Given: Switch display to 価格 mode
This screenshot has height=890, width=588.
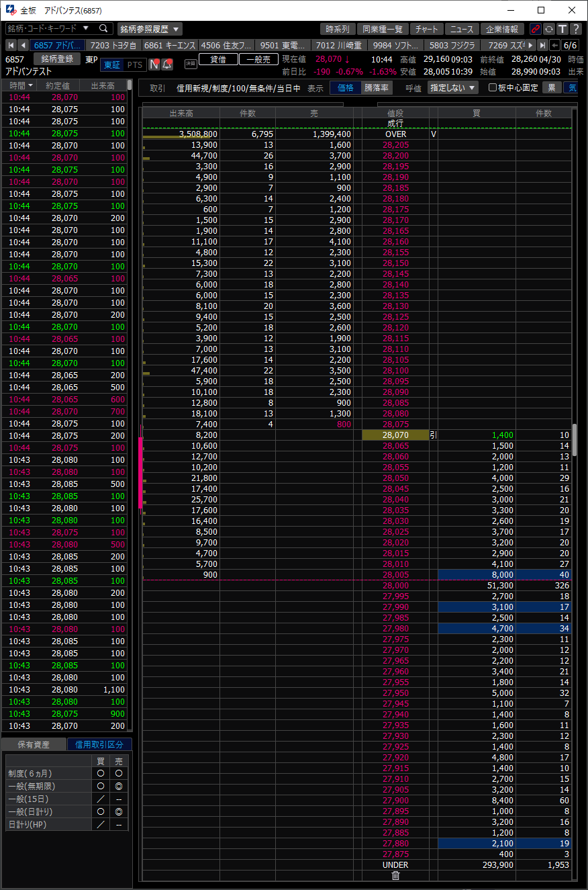Looking at the screenshot, I should 345,87.
